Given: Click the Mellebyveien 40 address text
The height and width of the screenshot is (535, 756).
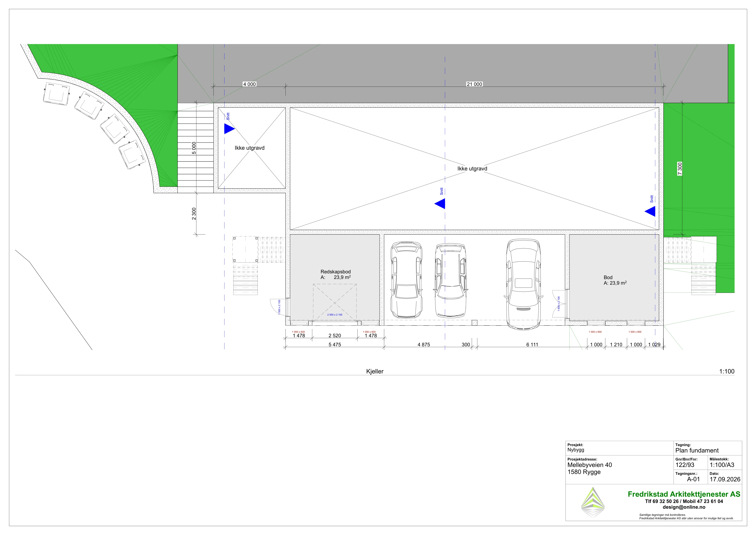Looking at the screenshot, I should pyautogui.click(x=590, y=465).
